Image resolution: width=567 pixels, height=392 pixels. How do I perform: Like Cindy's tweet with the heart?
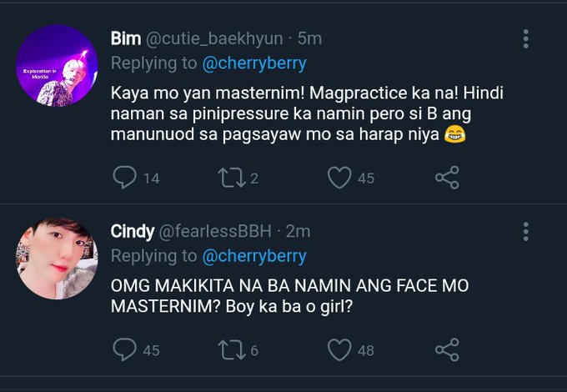tap(339, 349)
